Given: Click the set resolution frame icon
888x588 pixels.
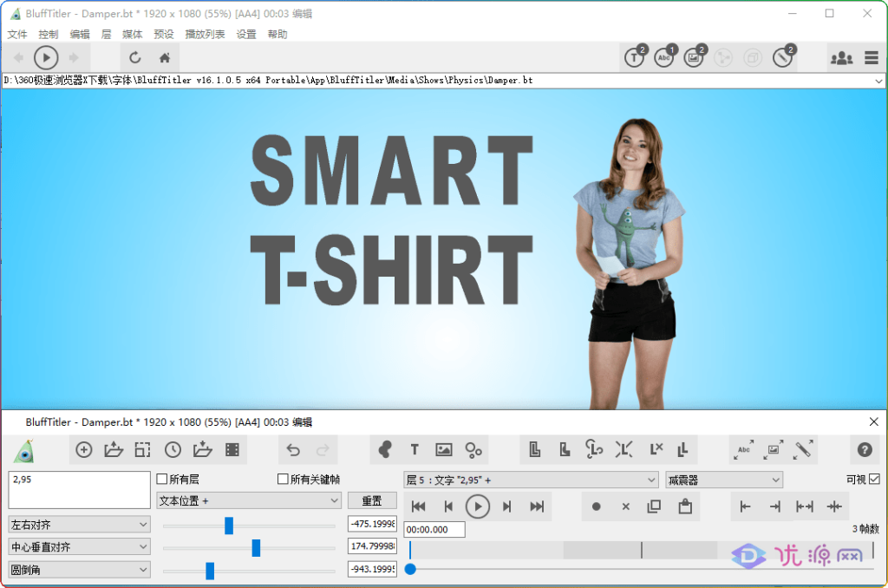Looking at the screenshot, I should (143, 450).
